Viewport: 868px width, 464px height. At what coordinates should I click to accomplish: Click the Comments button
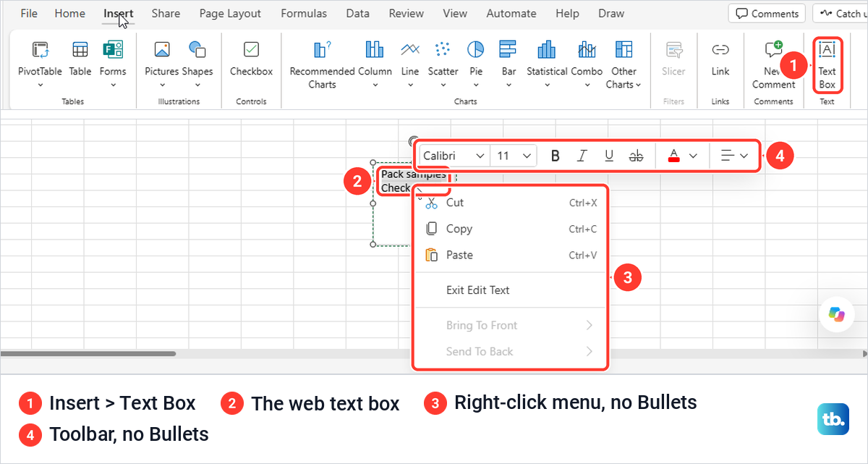767,13
